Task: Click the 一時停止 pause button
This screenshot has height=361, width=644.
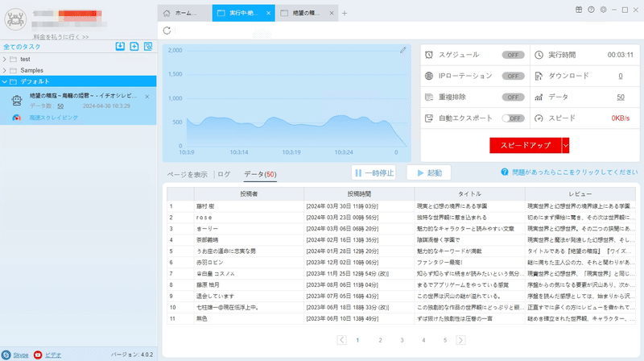Action: (x=374, y=172)
